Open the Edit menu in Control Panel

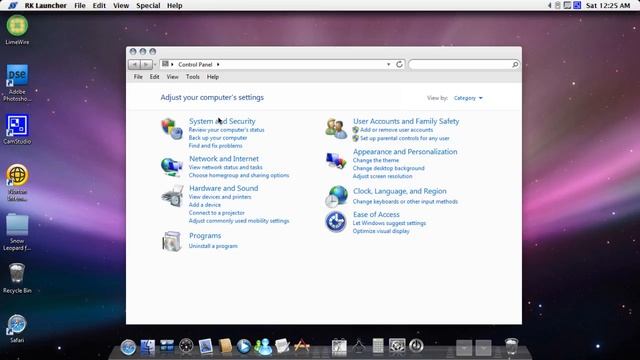(154, 77)
